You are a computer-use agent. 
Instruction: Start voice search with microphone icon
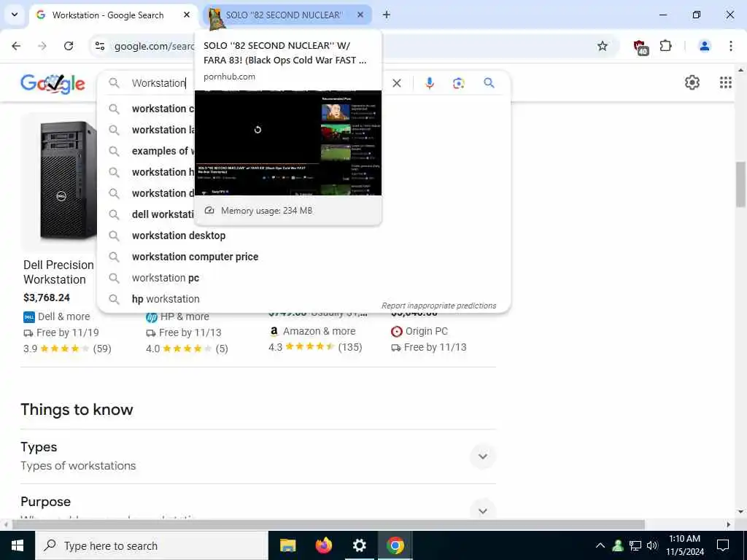429,83
